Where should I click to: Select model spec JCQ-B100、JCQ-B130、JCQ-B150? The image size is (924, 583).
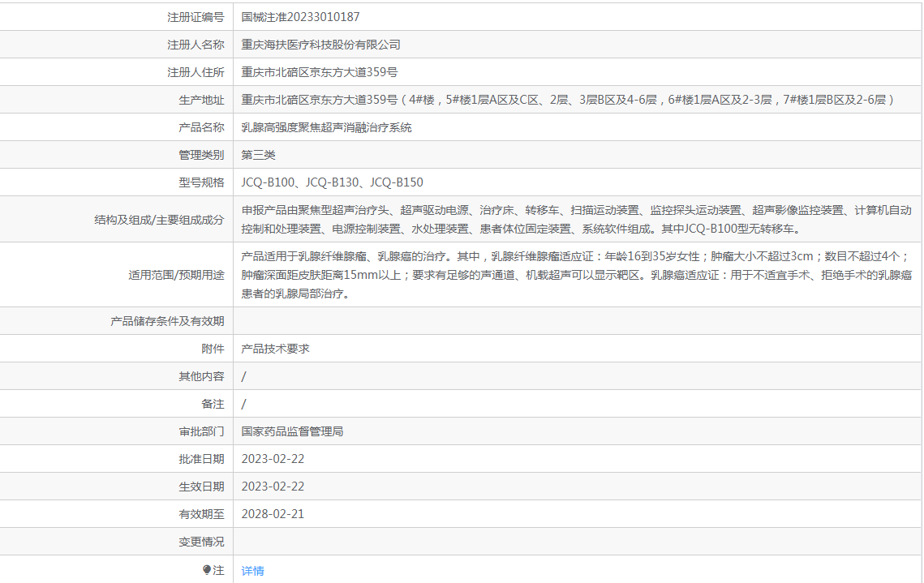(x=332, y=182)
